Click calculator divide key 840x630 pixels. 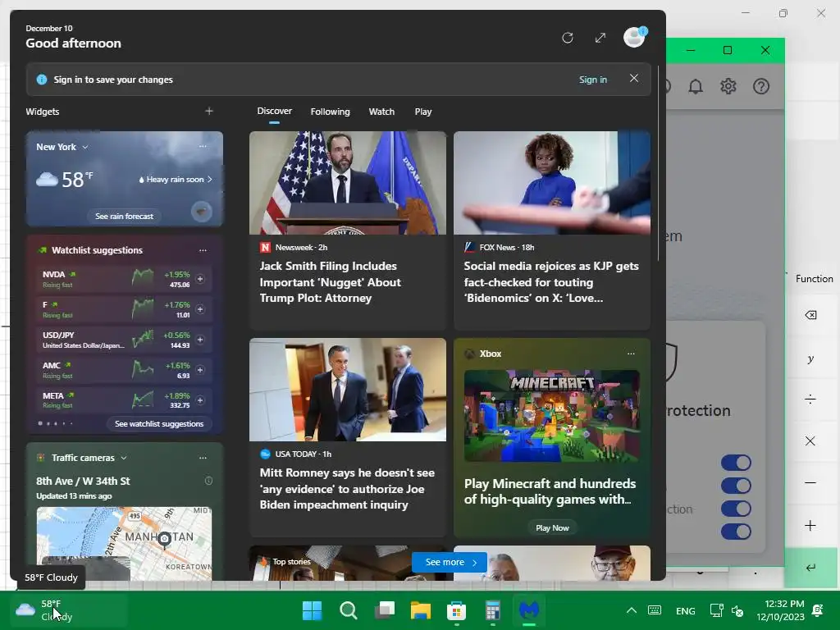point(810,399)
